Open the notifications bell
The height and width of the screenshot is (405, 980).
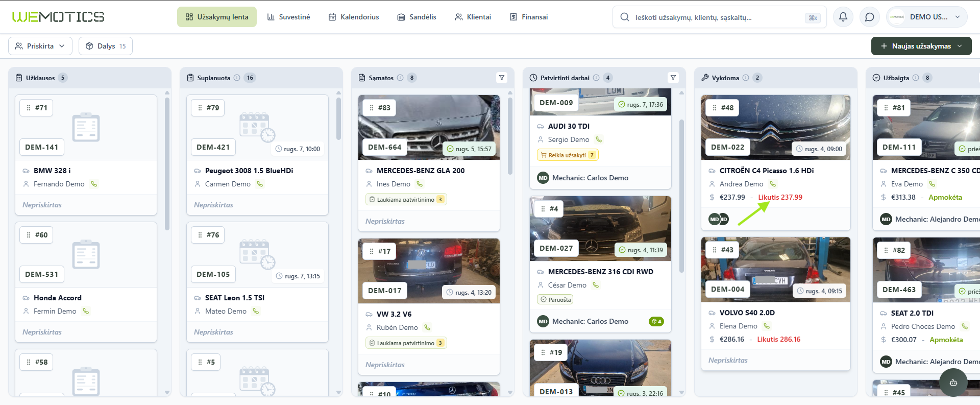pyautogui.click(x=843, y=17)
